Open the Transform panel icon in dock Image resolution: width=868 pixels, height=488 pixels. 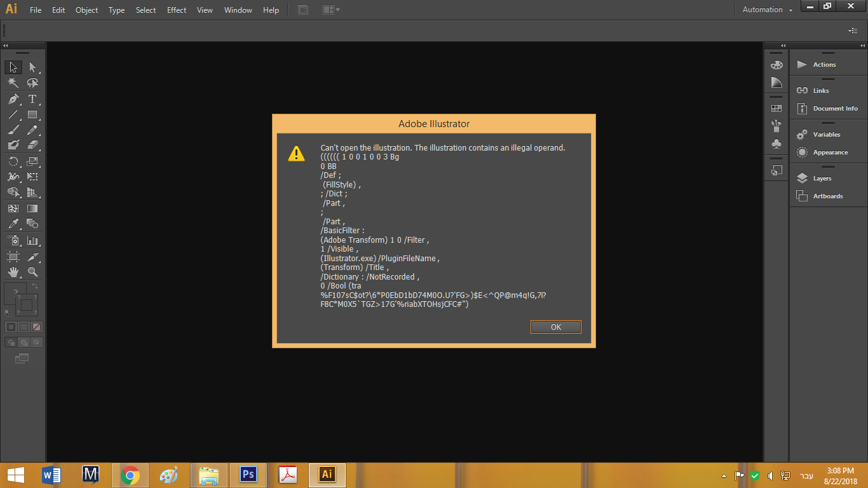(776, 170)
